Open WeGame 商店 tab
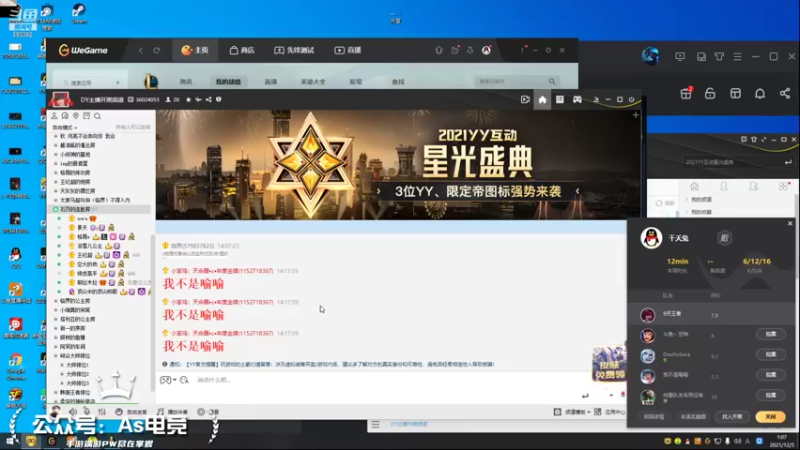 (x=242, y=50)
